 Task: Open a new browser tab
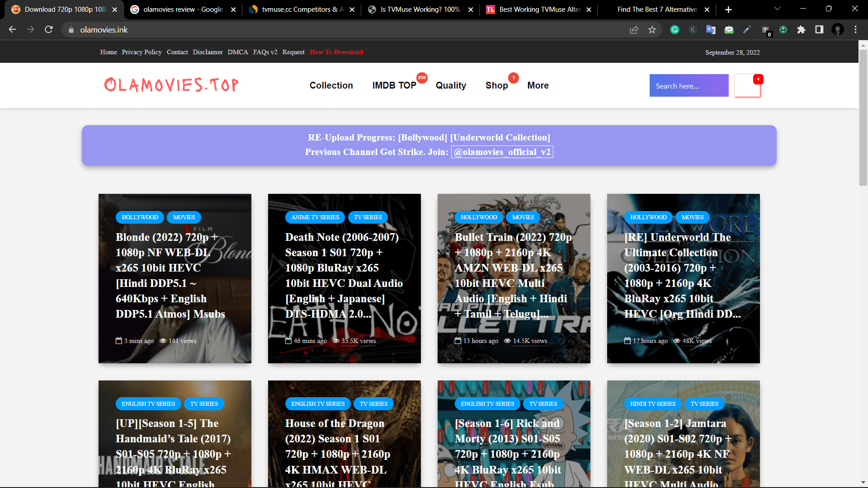728,9
